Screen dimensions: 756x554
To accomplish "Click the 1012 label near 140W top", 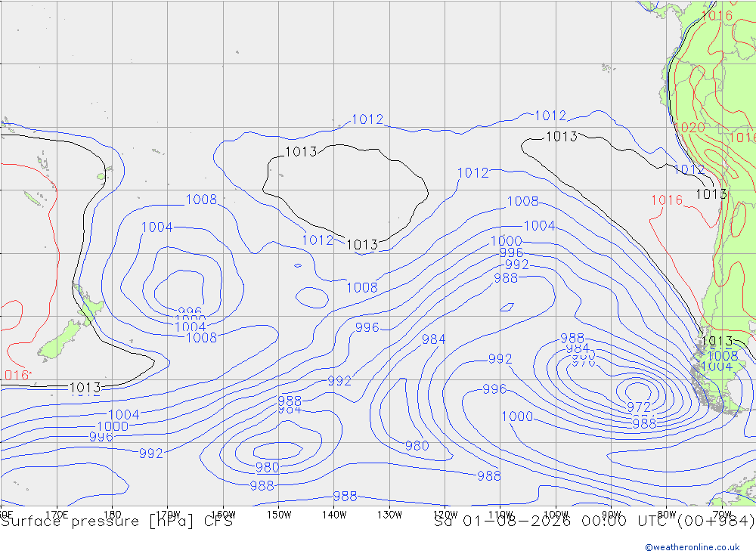I will tap(368, 119).
